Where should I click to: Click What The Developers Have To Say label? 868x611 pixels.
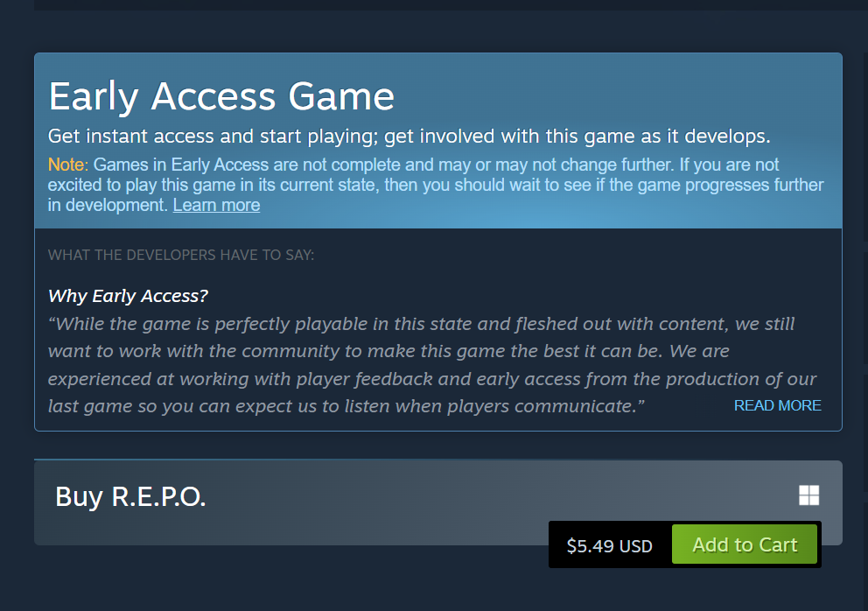tap(181, 255)
